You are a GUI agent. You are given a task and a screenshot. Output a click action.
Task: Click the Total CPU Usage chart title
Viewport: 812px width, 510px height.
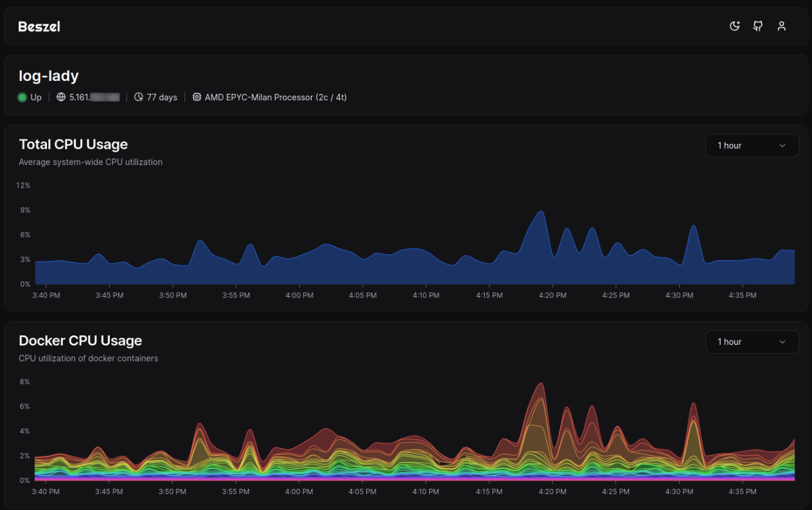(x=73, y=145)
